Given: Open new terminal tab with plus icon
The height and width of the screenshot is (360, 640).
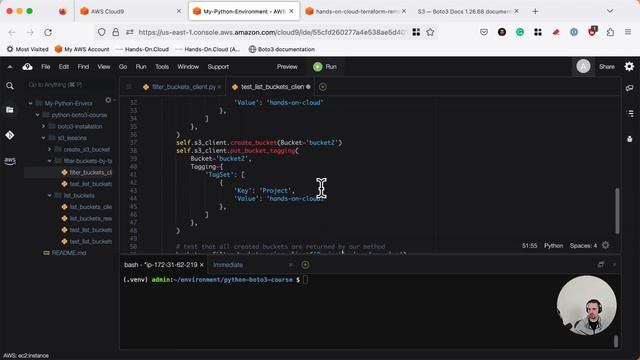Looking at the screenshot, I should click(x=305, y=265).
